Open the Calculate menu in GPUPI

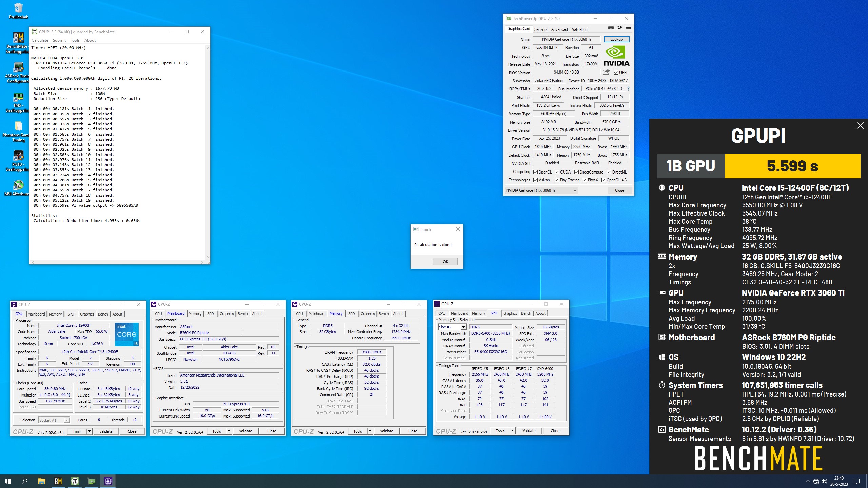pyautogui.click(x=40, y=40)
